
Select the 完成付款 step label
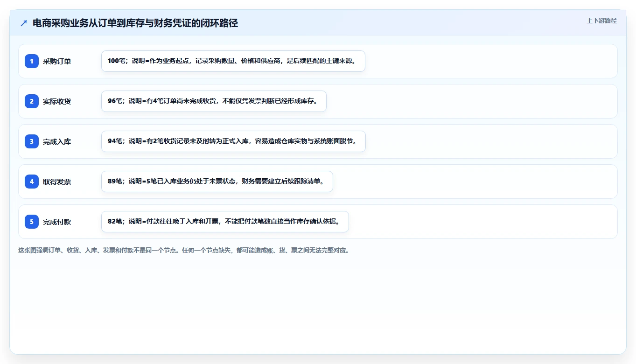57,222
